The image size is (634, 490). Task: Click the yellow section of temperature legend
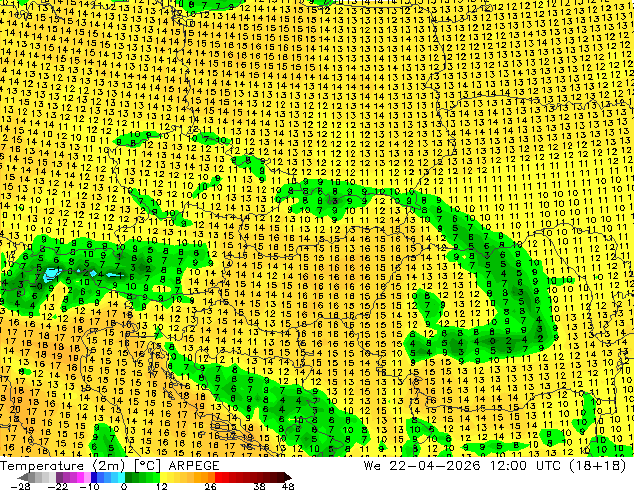170,478
